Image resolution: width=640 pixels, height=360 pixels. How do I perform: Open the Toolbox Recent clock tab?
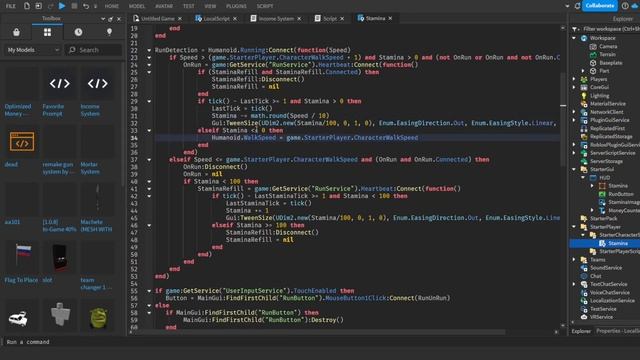coord(78,32)
